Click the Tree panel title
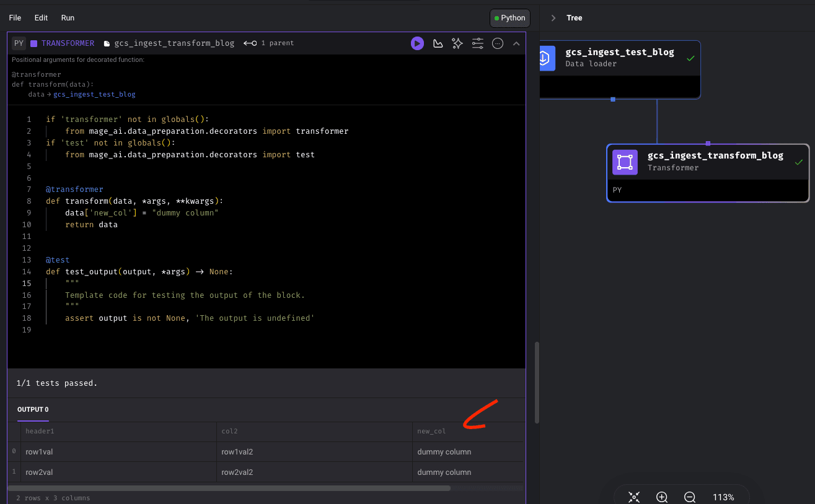The width and height of the screenshot is (815, 504). pos(575,18)
